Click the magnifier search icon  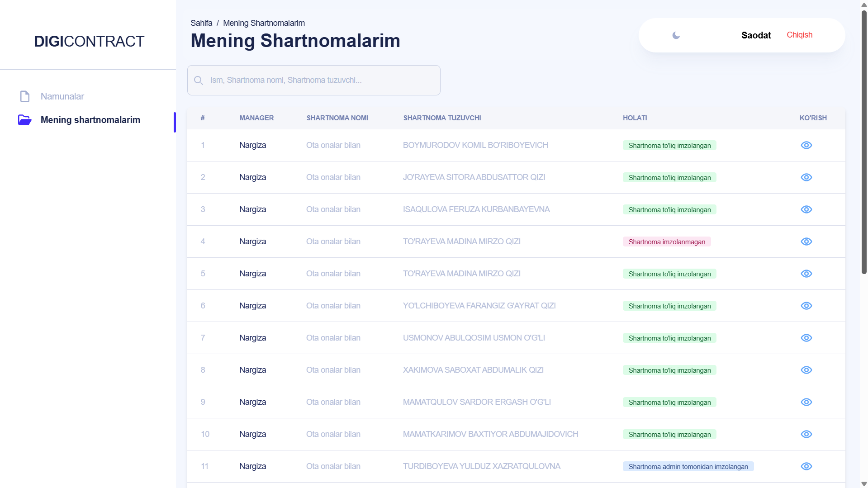pos(198,81)
